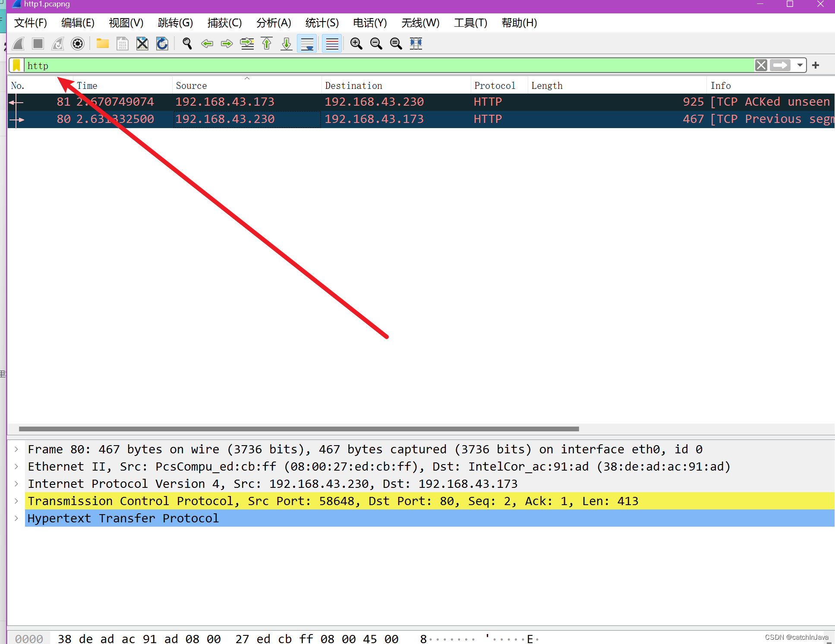Reload this capture file
The width and height of the screenshot is (835, 644).
(x=162, y=44)
